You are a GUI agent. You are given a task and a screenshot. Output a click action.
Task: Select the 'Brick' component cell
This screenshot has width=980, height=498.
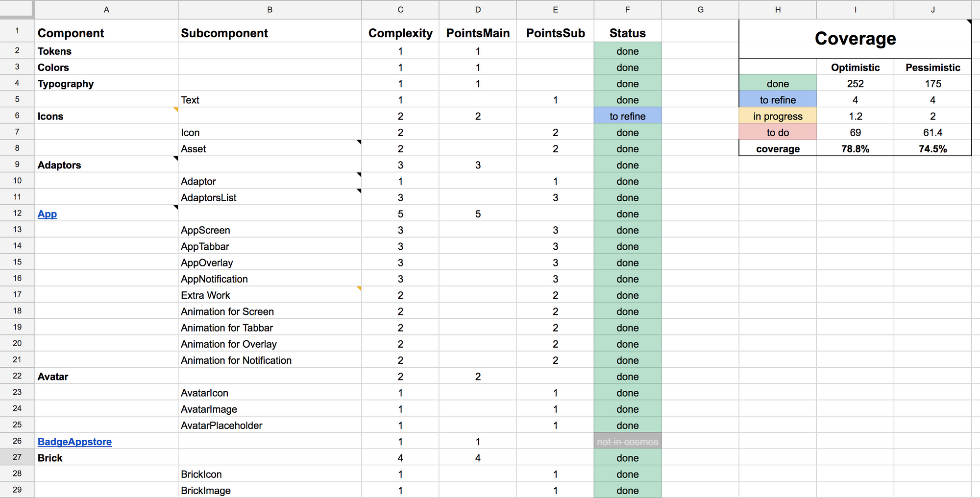point(107,457)
